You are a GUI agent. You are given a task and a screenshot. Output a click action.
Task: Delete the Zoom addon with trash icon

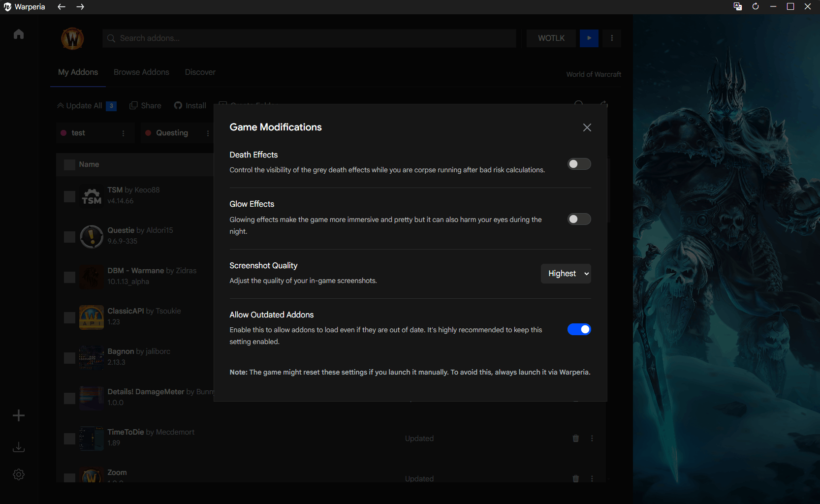click(575, 478)
